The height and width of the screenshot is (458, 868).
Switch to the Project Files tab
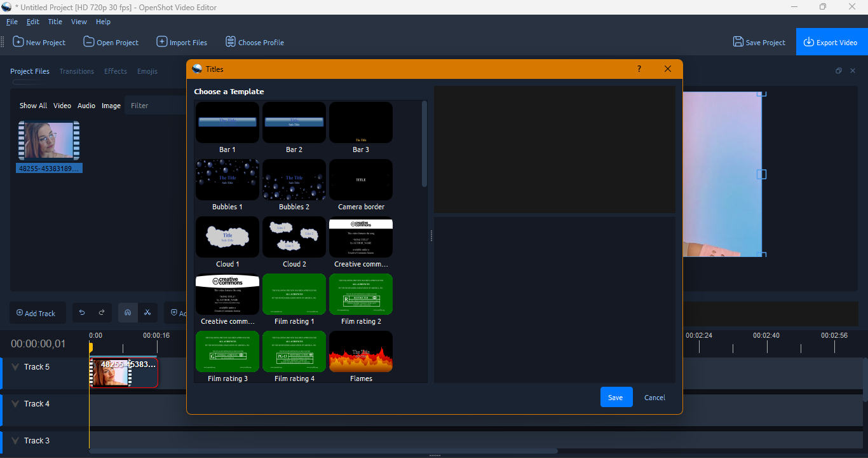tap(30, 71)
